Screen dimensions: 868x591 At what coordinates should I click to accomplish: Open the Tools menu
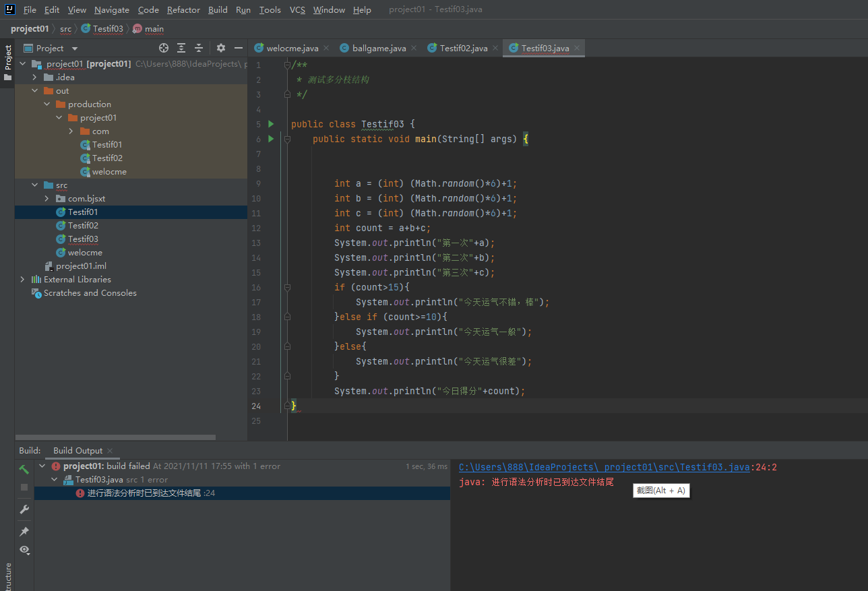[x=270, y=9]
